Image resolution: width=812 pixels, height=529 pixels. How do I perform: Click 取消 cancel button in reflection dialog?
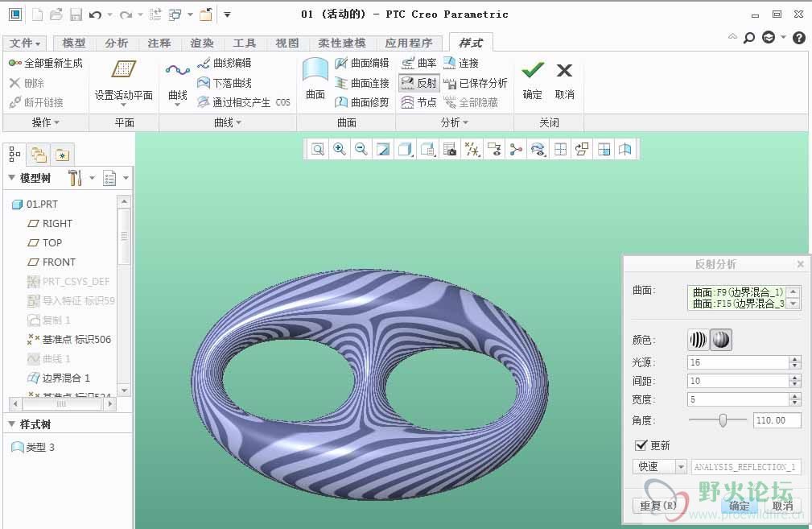pyautogui.click(x=782, y=506)
